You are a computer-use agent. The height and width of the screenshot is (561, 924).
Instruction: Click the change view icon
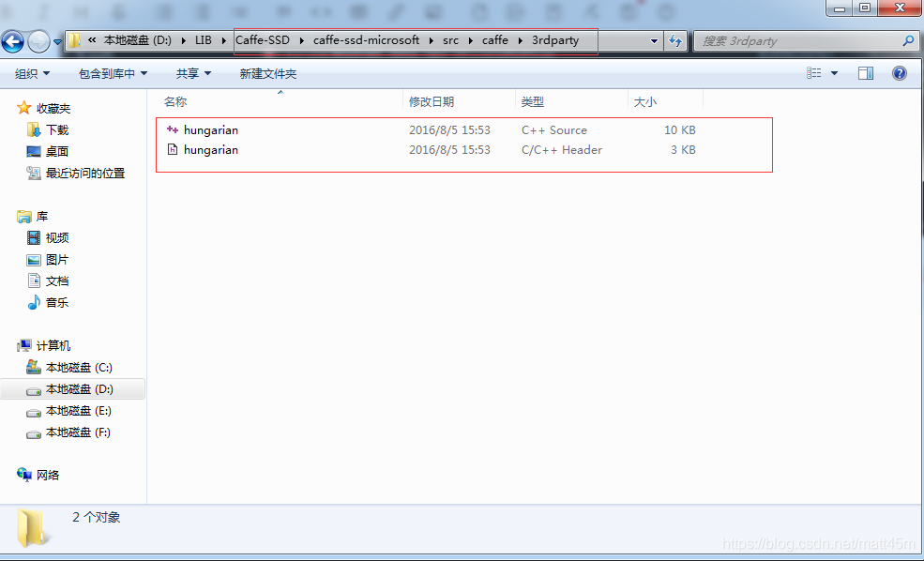(x=814, y=73)
